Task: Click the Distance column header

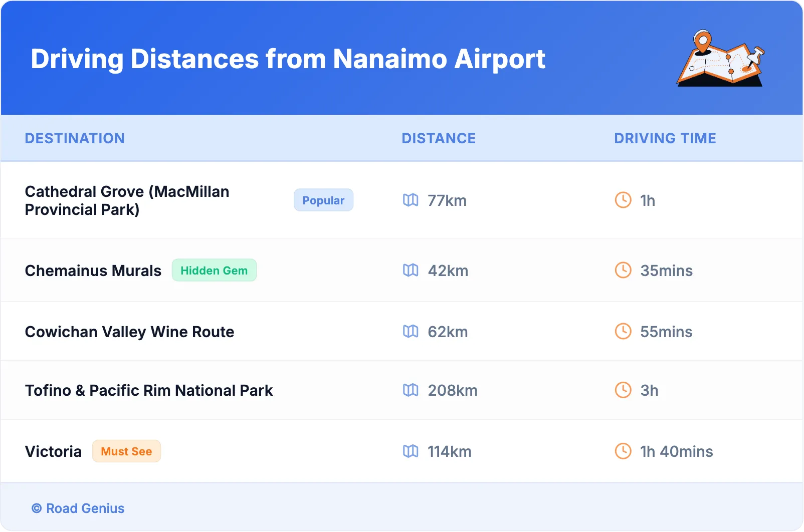Action: click(439, 138)
